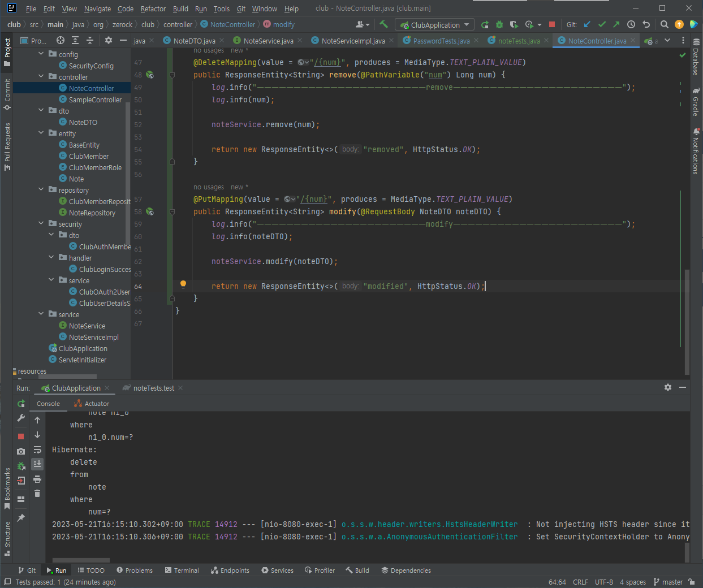Image resolution: width=703 pixels, height=588 pixels.
Task: Open Search Everywhere magnifier icon
Action: coord(665,24)
